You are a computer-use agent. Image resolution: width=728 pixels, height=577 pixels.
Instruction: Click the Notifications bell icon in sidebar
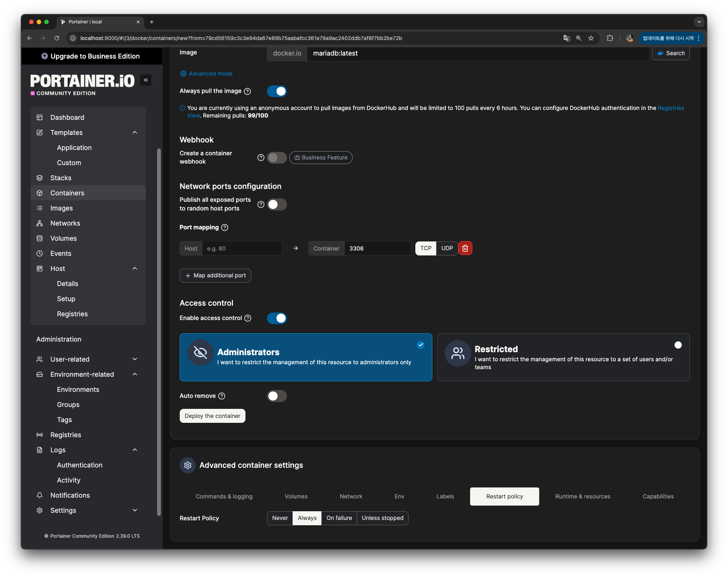(x=40, y=495)
